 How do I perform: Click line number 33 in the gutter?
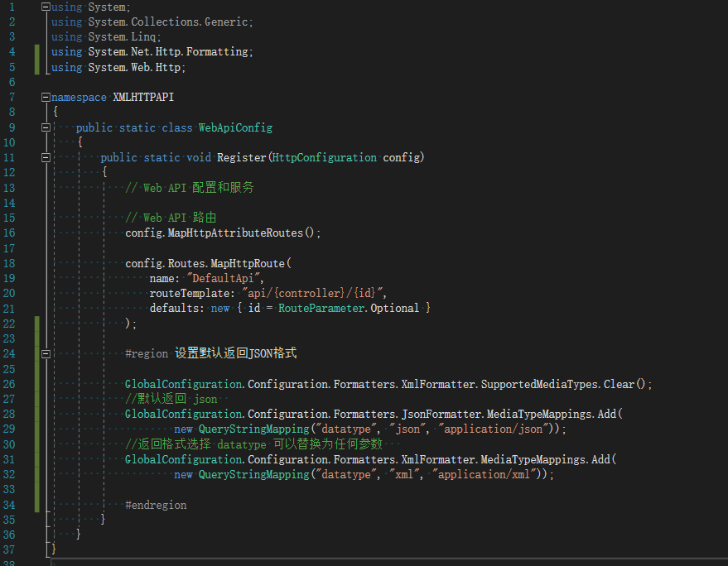click(x=9, y=489)
